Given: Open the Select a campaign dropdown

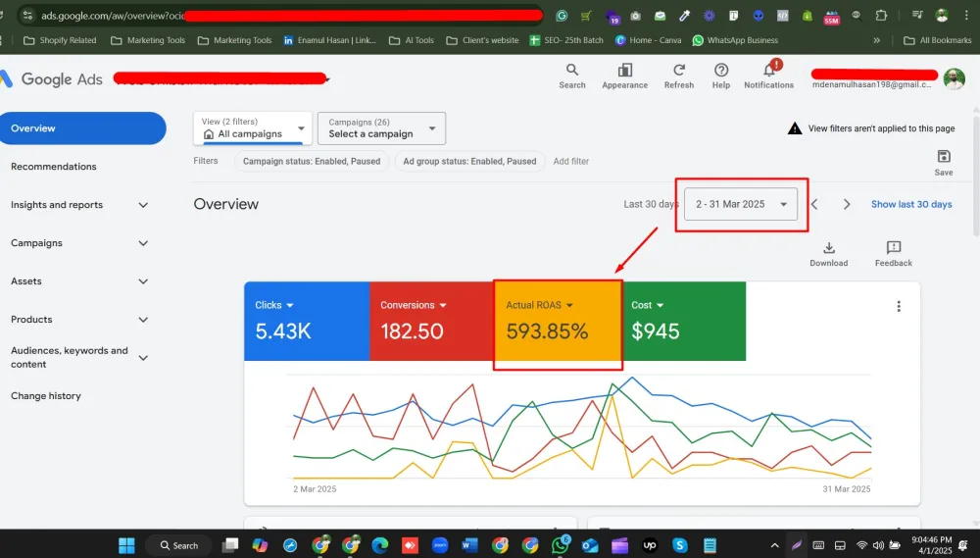Looking at the screenshot, I should click(381, 128).
